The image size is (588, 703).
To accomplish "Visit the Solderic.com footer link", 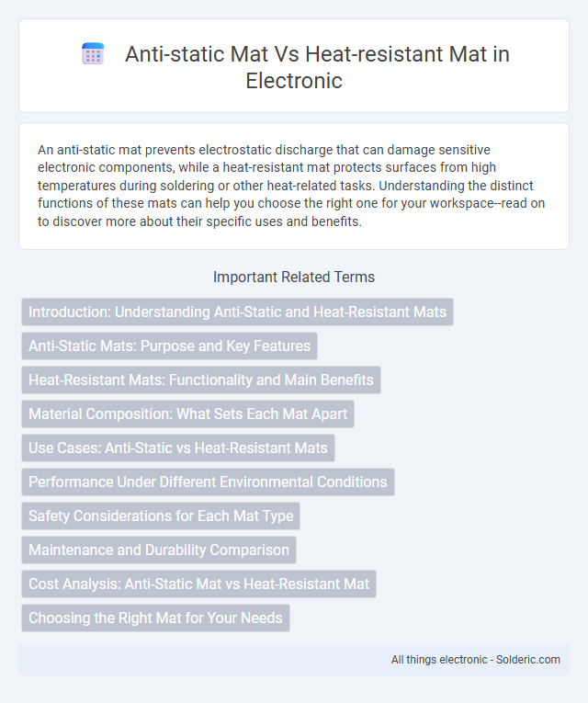I will tap(528, 660).
